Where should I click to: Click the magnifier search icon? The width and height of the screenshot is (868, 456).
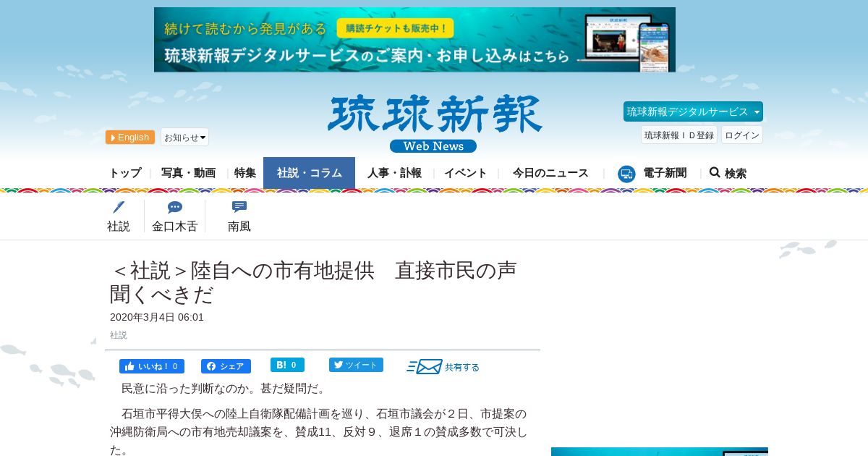(x=715, y=172)
